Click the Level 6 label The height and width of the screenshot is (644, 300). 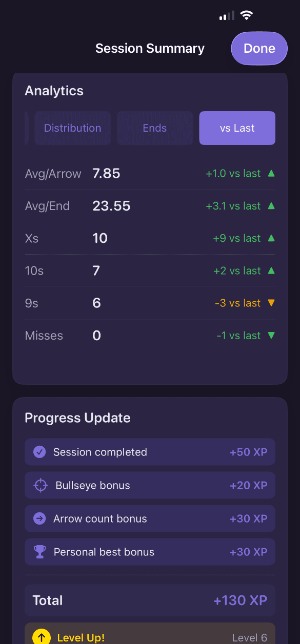coord(250,637)
